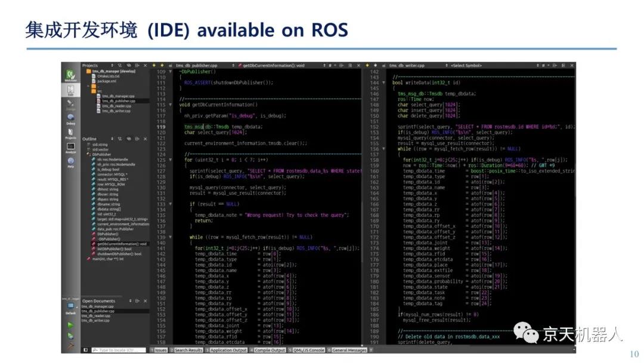Image resolution: width=644 pixels, height=363 pixels.
Task: Open the Issues output pane
Action: [x=159, y=350]
